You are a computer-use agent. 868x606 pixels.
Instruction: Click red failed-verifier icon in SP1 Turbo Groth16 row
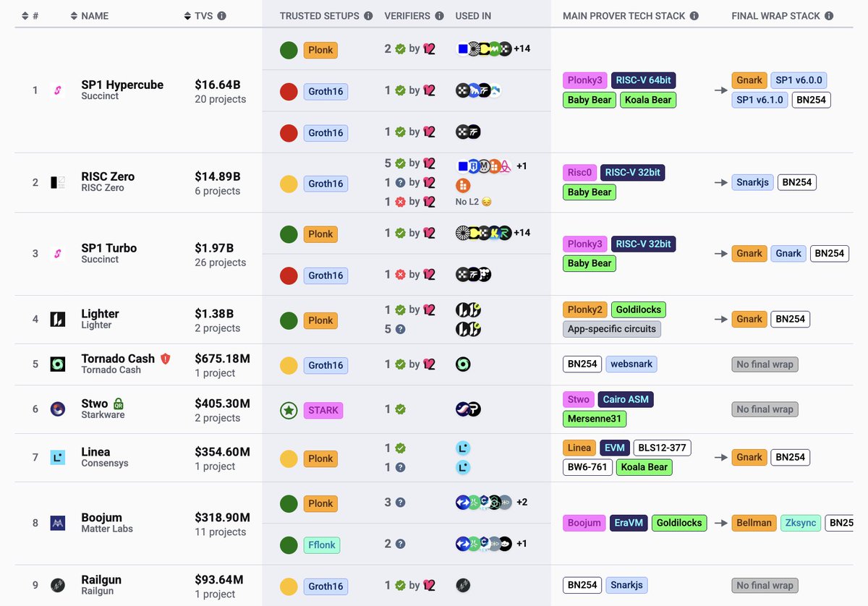coord(399,274)
